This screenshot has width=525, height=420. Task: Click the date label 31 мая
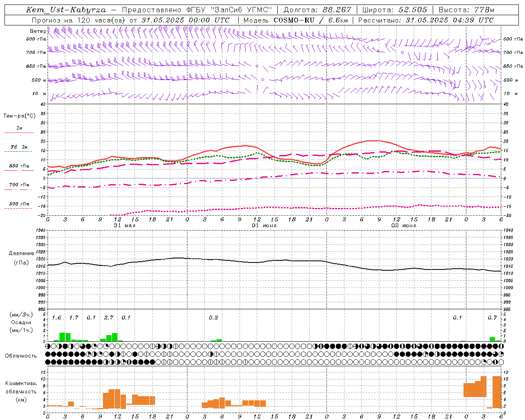pos(125,226)
